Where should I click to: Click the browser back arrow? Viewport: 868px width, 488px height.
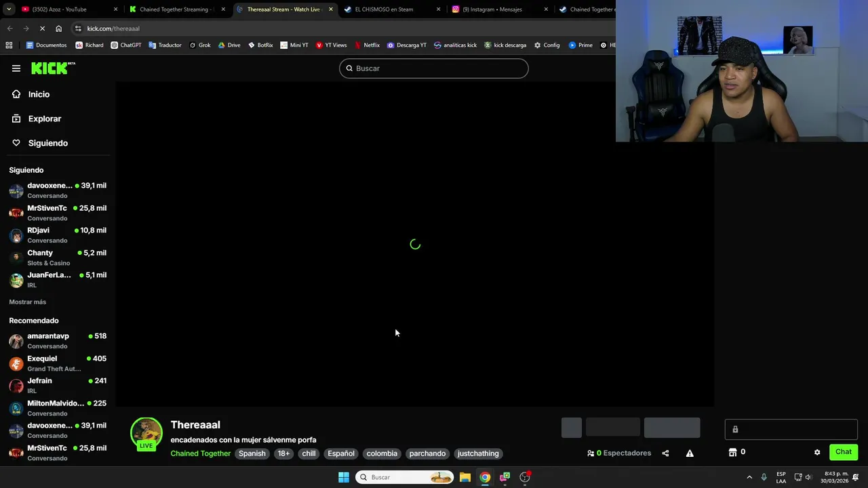tap(9, 28)
